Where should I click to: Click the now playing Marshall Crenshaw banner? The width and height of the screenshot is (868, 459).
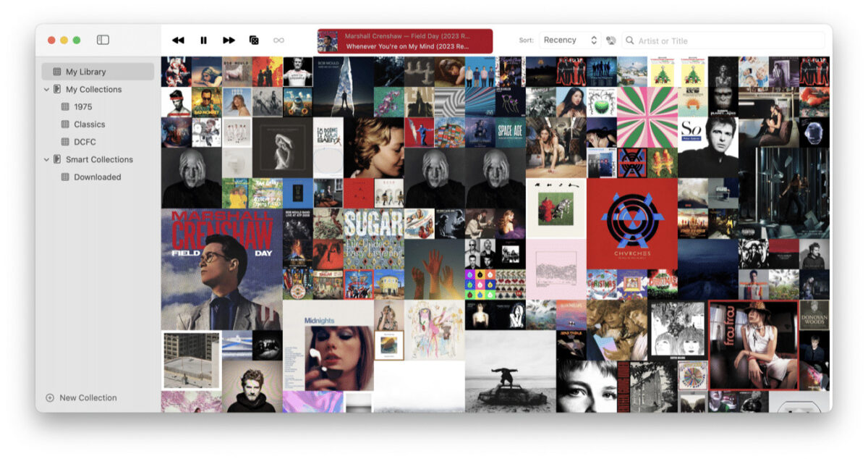tap(405, 41)
